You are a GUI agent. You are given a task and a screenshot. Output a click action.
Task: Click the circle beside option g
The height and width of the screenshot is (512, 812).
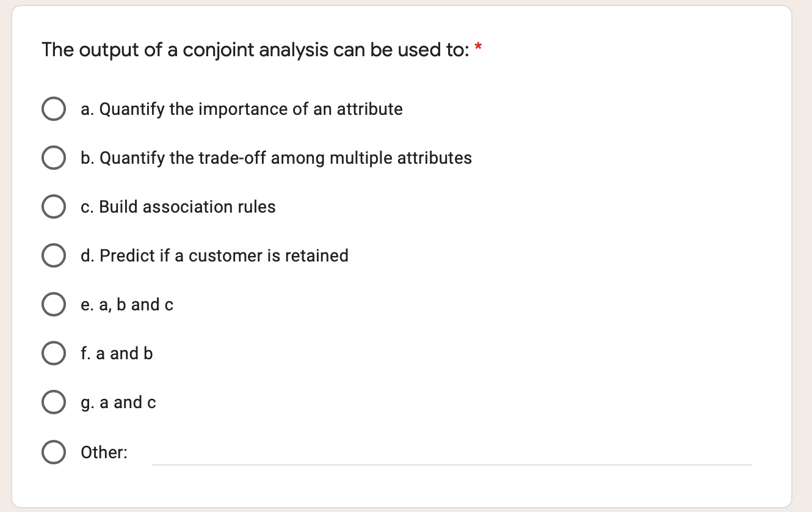pos(54,402)
